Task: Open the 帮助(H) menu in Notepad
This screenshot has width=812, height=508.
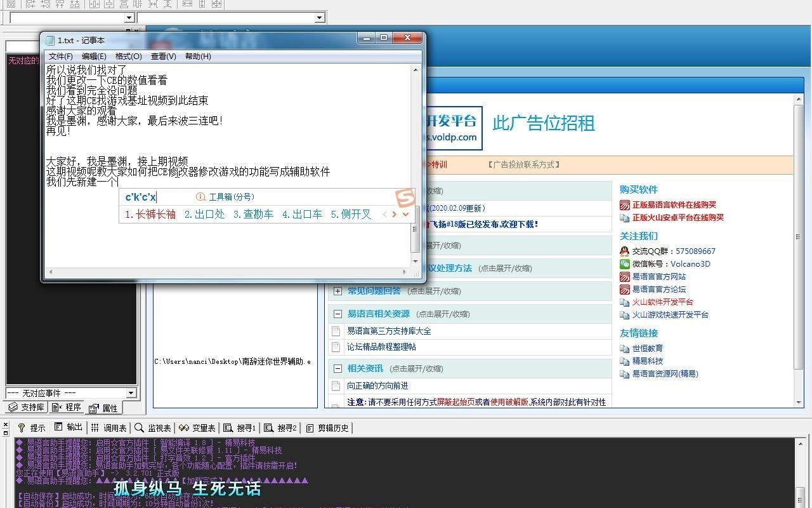Action: [x=198, y=57]
